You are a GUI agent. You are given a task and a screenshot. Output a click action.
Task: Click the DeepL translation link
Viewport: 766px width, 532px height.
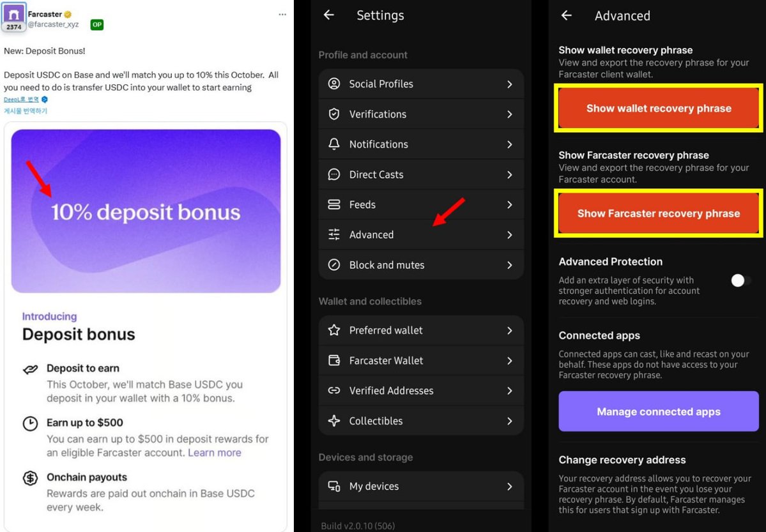[22, 99]
